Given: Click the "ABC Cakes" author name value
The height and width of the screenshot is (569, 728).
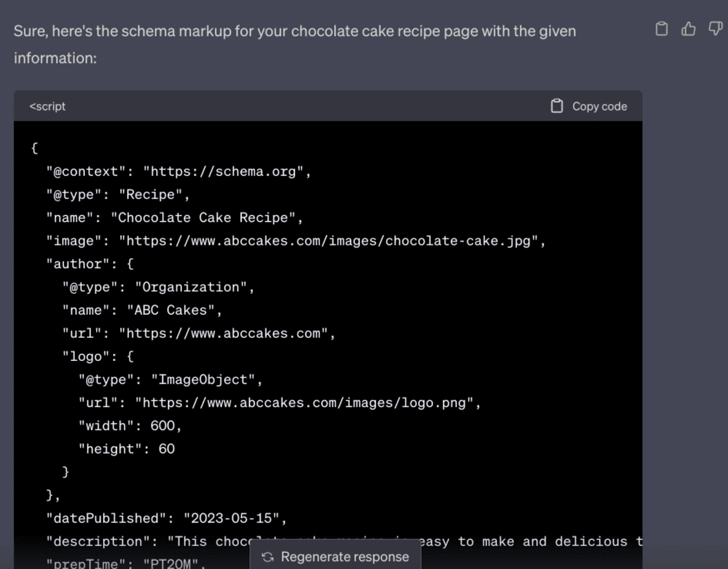Looking at the screenshot, I should [x=171, y=310].
